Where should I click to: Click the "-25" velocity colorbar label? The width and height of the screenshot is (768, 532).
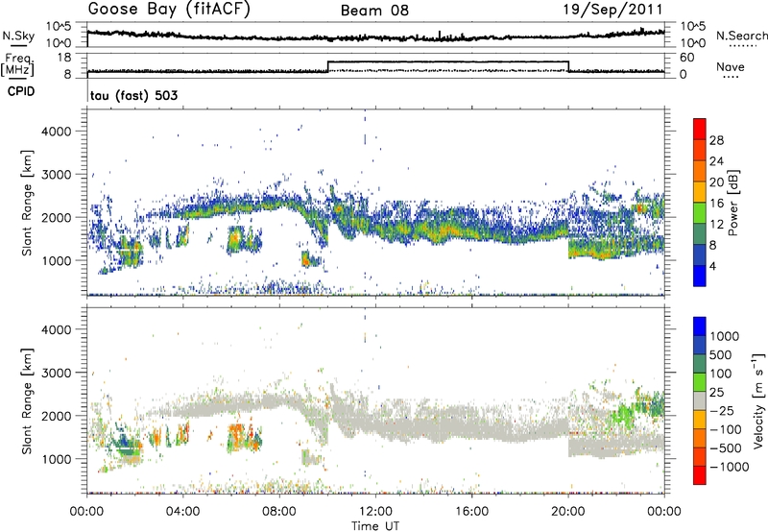pos(722,410)
